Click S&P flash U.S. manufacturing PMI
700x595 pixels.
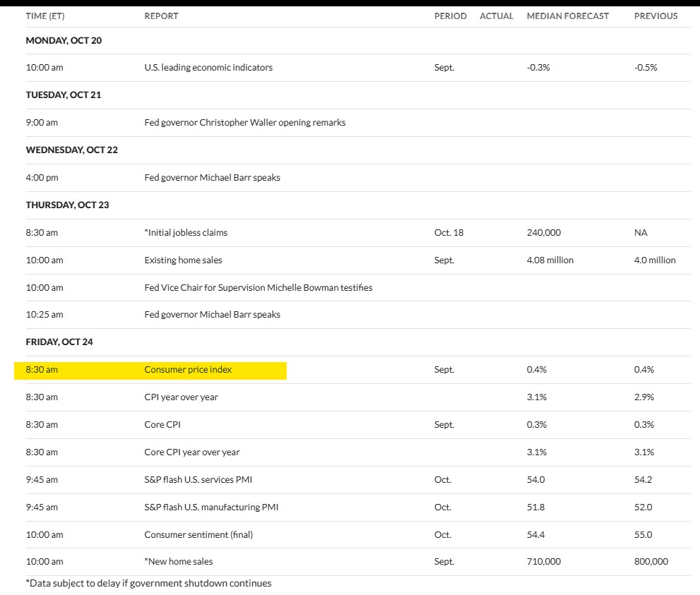click(x=208, y=507)
